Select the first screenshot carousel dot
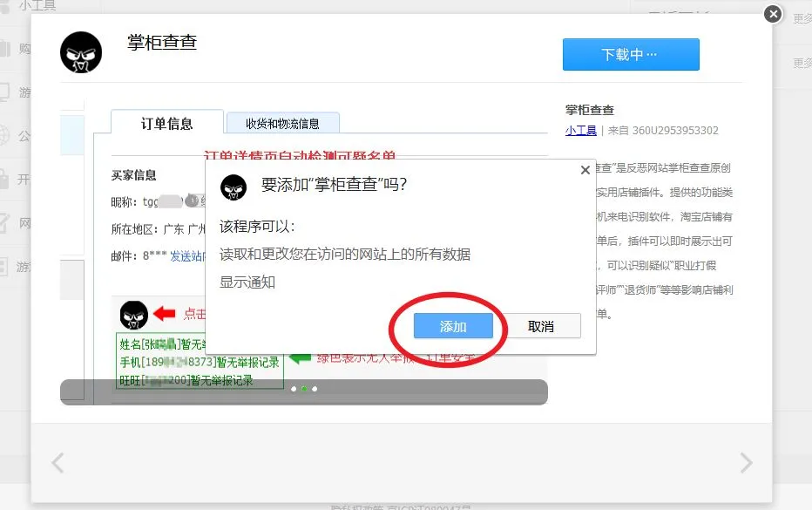Image resolution: width=812 pixels, height=510 pixels. pos(294,389)
